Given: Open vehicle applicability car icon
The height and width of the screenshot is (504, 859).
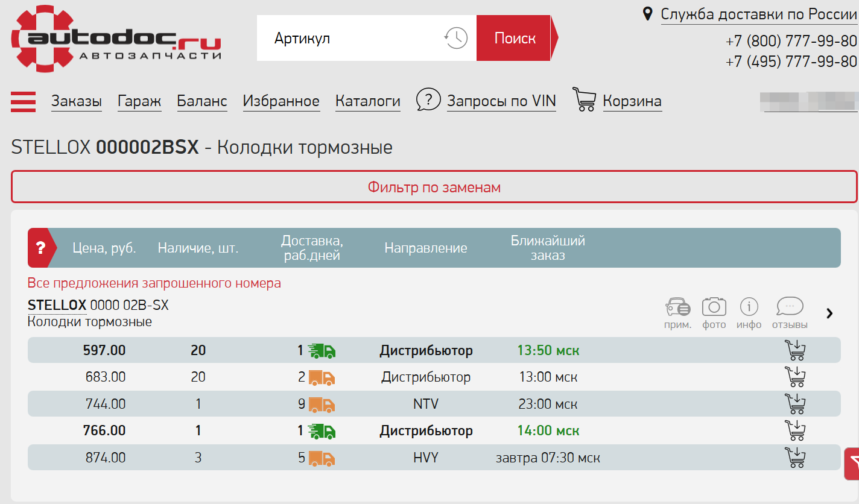Looking at the screenshot, I should (x=677, y=307).
